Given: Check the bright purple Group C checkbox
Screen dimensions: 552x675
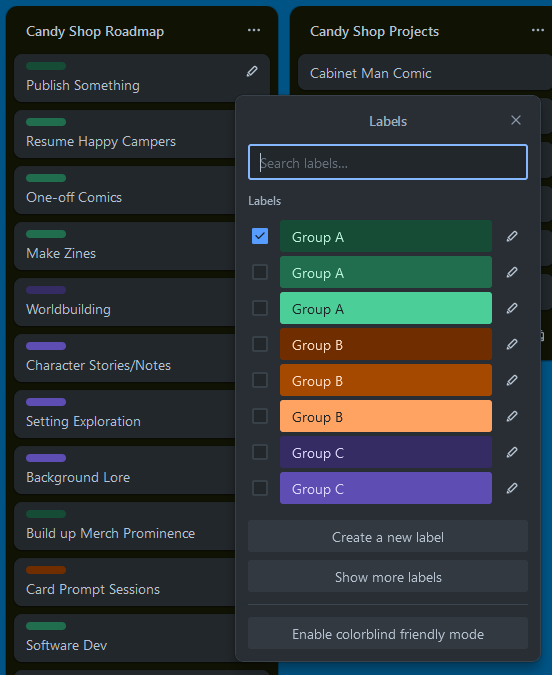Looking at the screenshot, I should 260,488.
